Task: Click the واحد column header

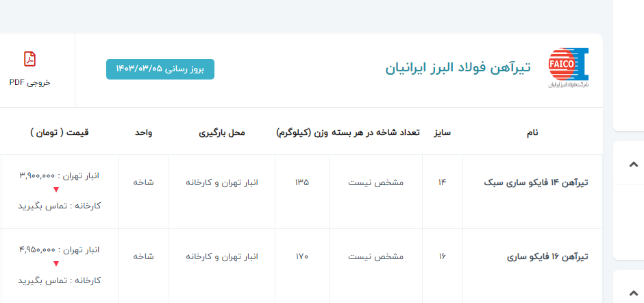Action: coord(143,132)
